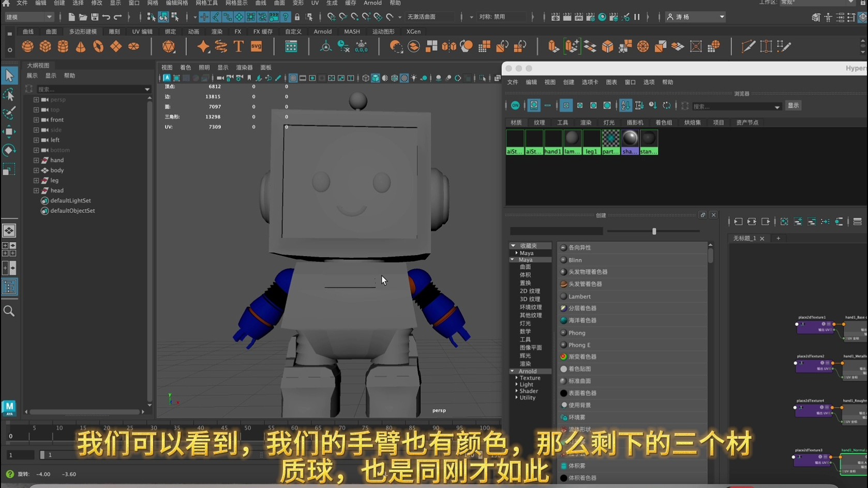Toggle the Hypershade ON swatch button
The height and width of the screenshot is (488, 868).
[515, 106]
